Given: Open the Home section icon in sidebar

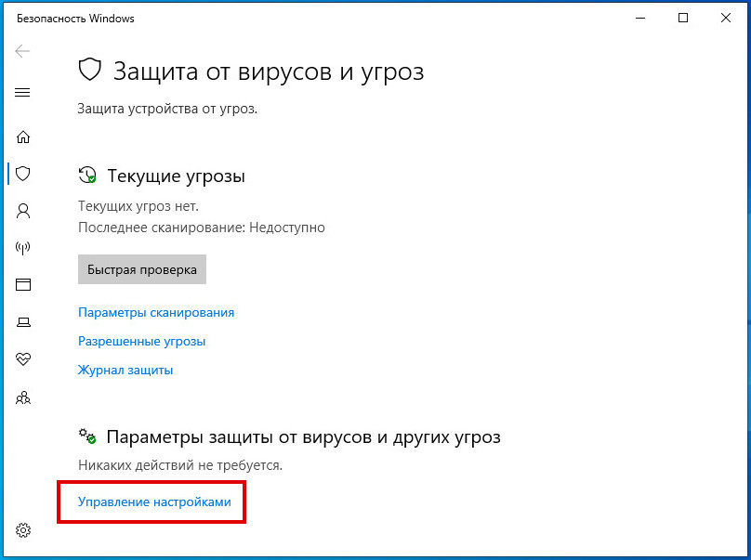Looking at the screenshot, I should pos(23,137).
